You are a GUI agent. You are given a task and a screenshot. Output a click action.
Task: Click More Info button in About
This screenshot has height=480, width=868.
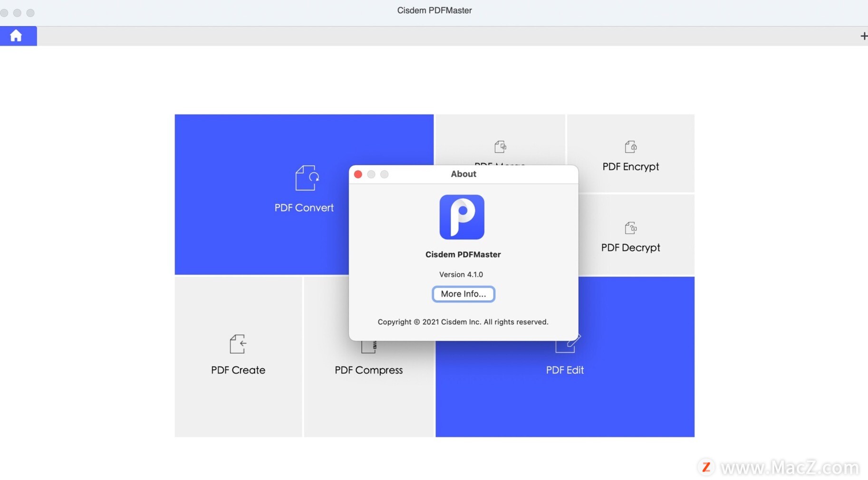[x=463, y=294]
